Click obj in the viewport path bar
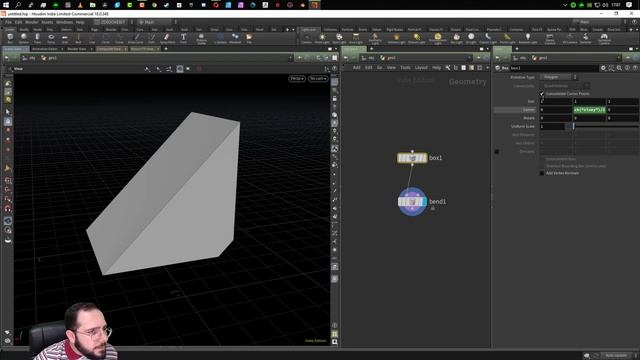This screenshot has width=640, height=360. pyautogui.click(x=32, y=58)
